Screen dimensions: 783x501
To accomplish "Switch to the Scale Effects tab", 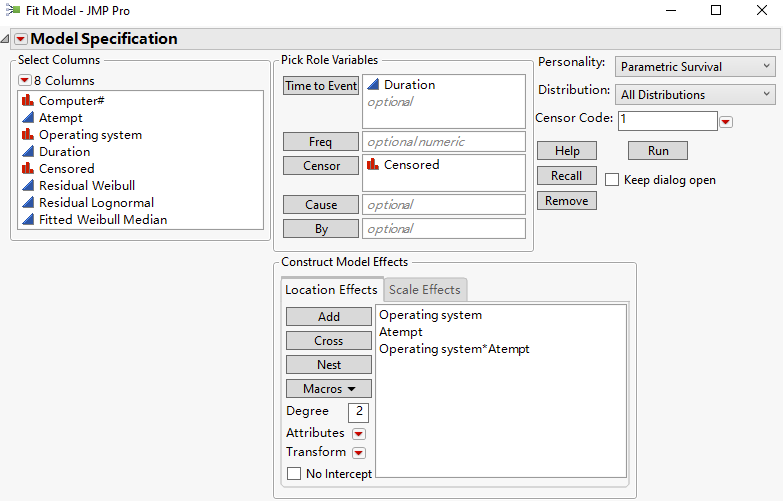I will click(x=425, y=290).
